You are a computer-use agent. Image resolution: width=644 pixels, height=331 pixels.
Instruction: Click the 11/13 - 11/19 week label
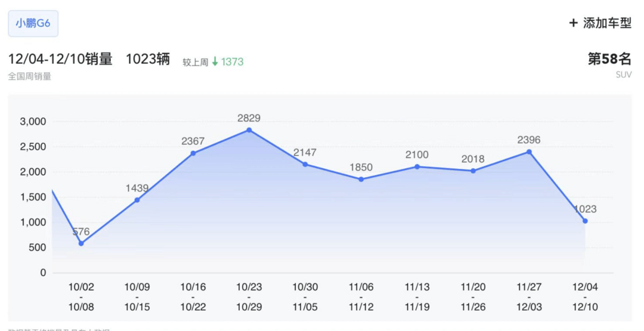417,297
